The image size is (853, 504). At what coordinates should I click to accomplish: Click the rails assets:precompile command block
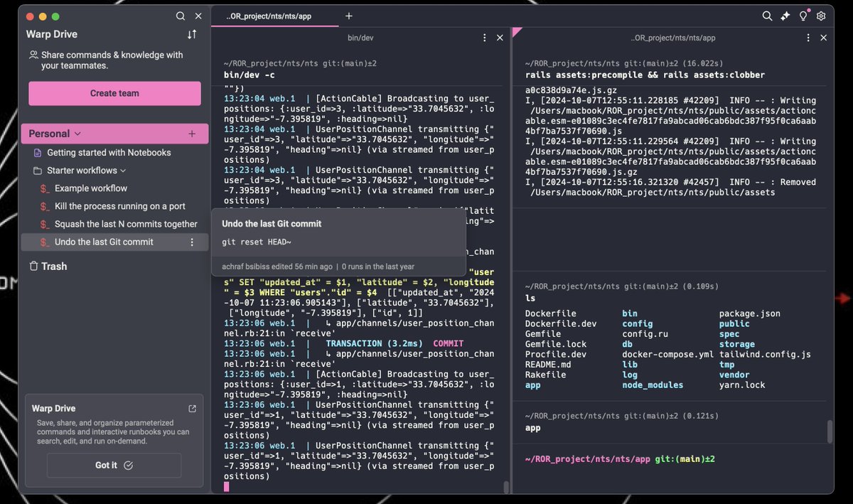[x=645, y=75]
